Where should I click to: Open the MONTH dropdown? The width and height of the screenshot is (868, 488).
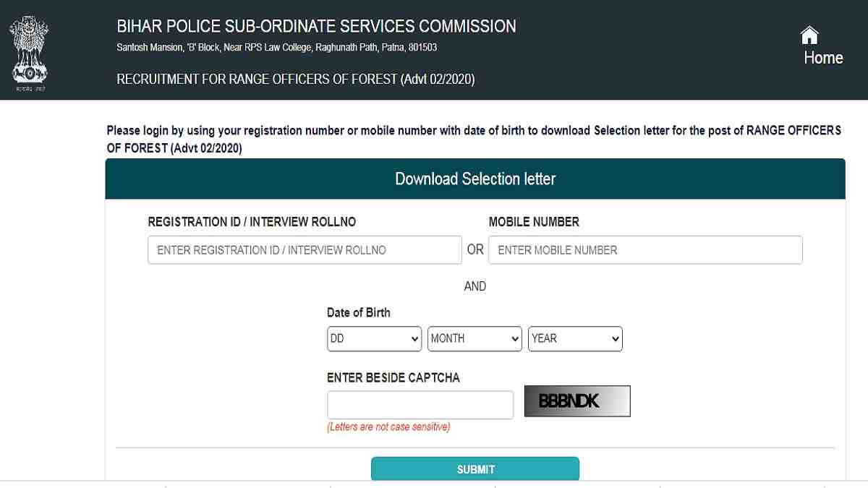(475, 338)
